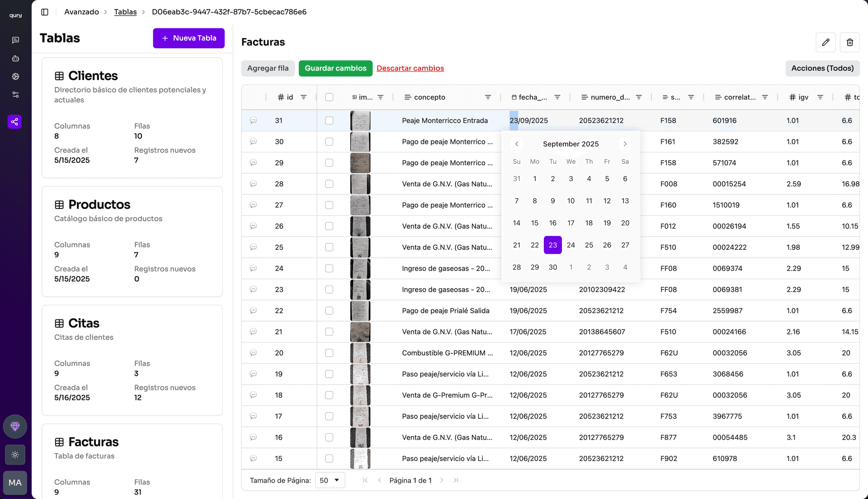This screenshot has width=868, height=499.
Task: Toggle the select-all header checkbox
Action: coord(329,97)
